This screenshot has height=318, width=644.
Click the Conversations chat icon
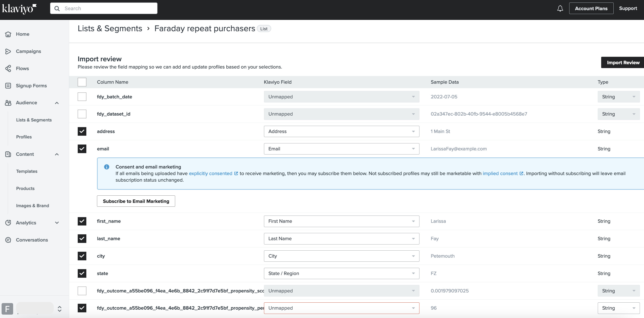pos(8,240)
